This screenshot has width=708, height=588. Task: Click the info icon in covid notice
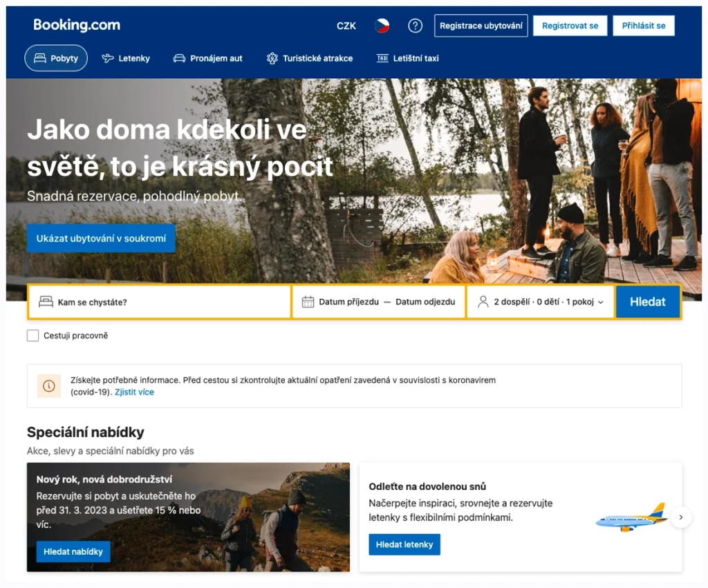point(49,386)
